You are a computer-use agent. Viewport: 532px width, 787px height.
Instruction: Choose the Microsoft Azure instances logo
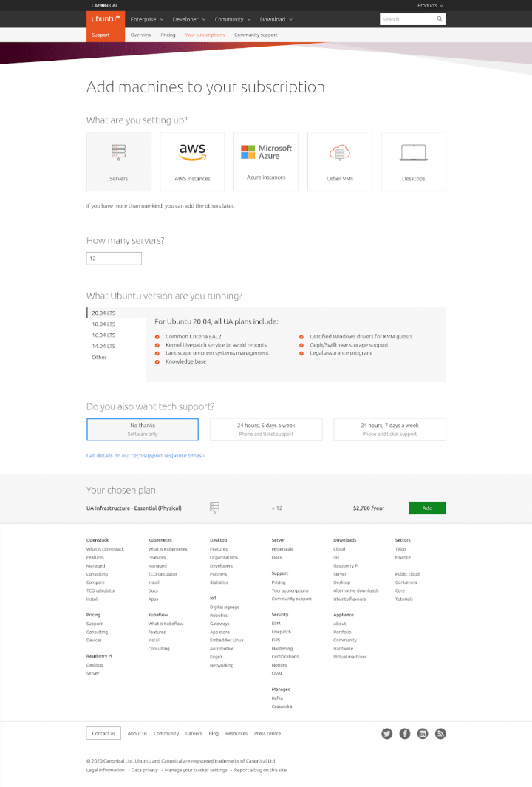pos(266,151)
